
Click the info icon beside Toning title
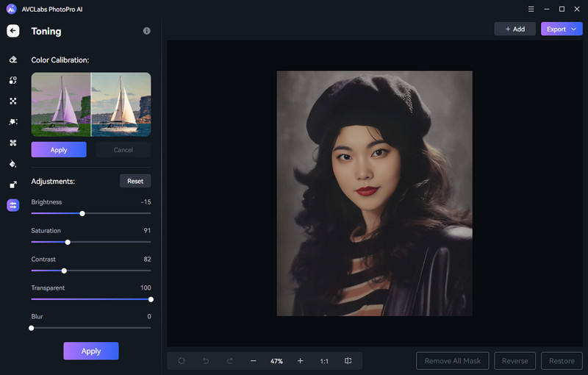tap(146, 31)
